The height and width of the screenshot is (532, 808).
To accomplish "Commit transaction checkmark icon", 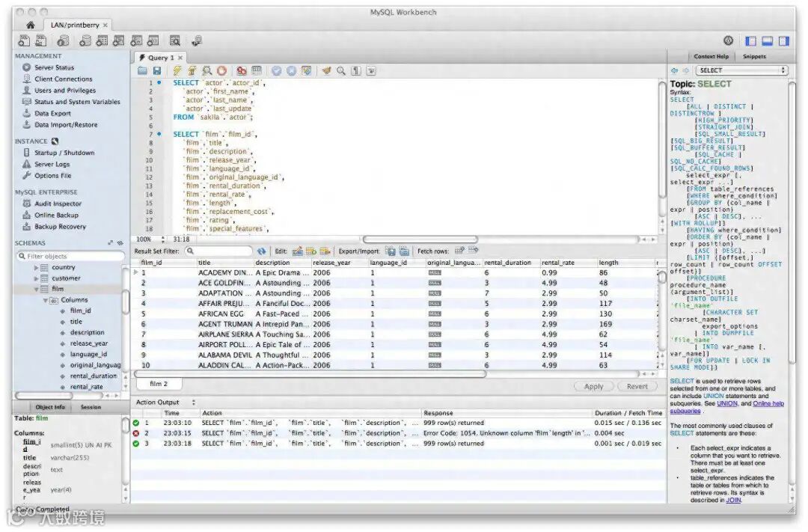I will pos(277,71).
